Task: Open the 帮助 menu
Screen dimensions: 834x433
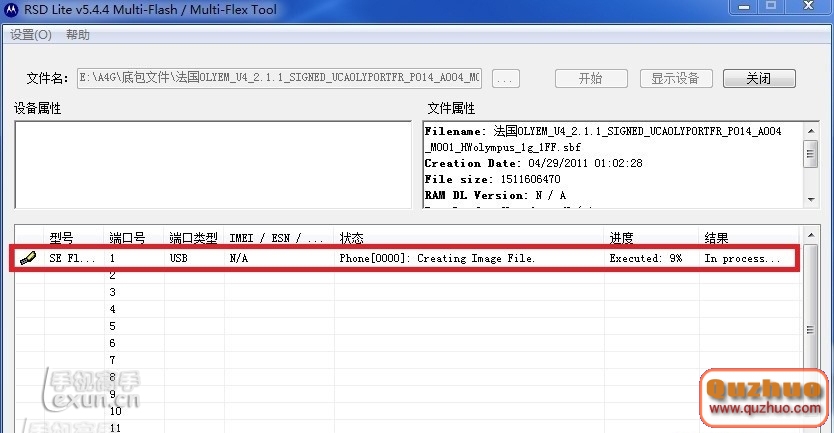Action: [78, 35]
